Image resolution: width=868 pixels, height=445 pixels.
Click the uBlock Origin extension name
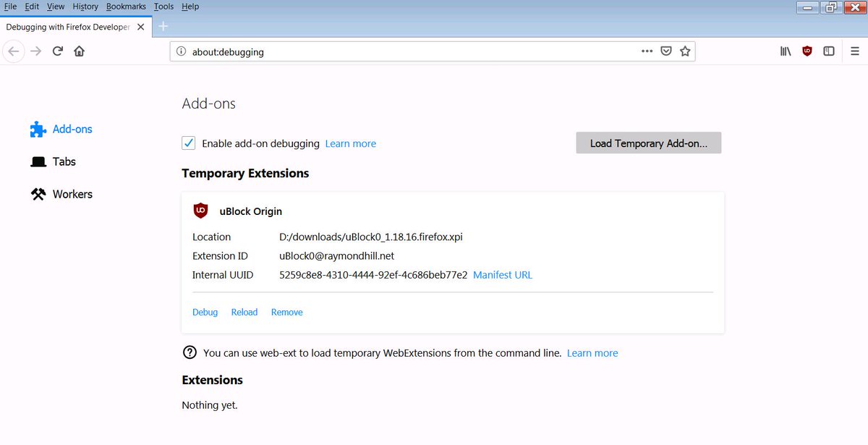[251, 211]
